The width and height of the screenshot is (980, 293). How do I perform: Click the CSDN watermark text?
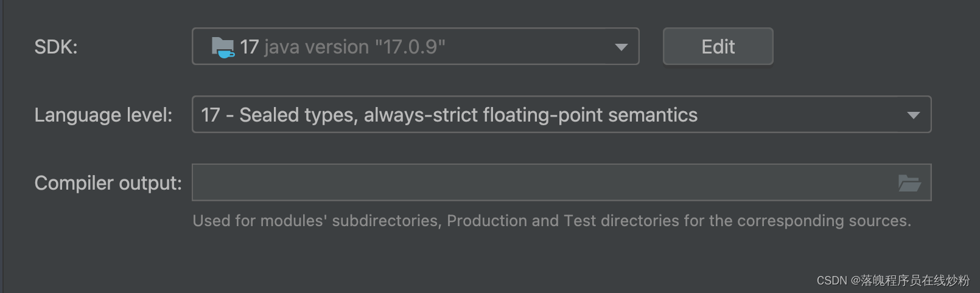point(892,280)
